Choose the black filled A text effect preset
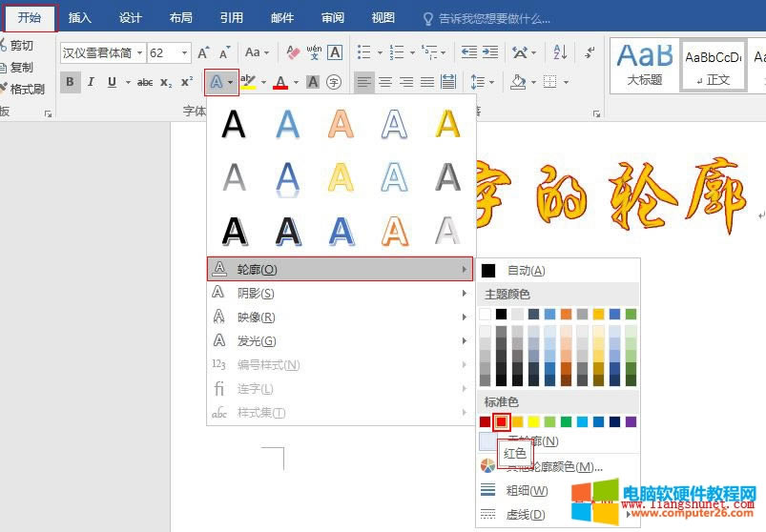 [x=234, y=124]
